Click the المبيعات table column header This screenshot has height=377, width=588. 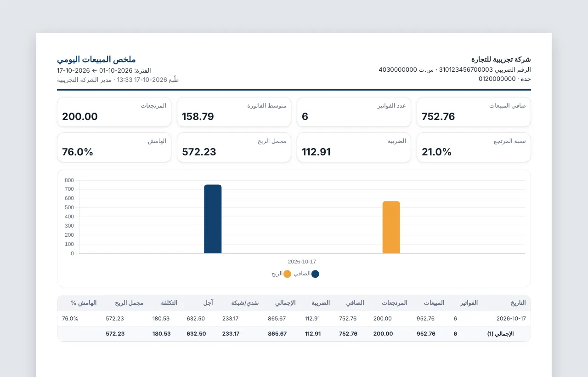click(x=434, y=303)
